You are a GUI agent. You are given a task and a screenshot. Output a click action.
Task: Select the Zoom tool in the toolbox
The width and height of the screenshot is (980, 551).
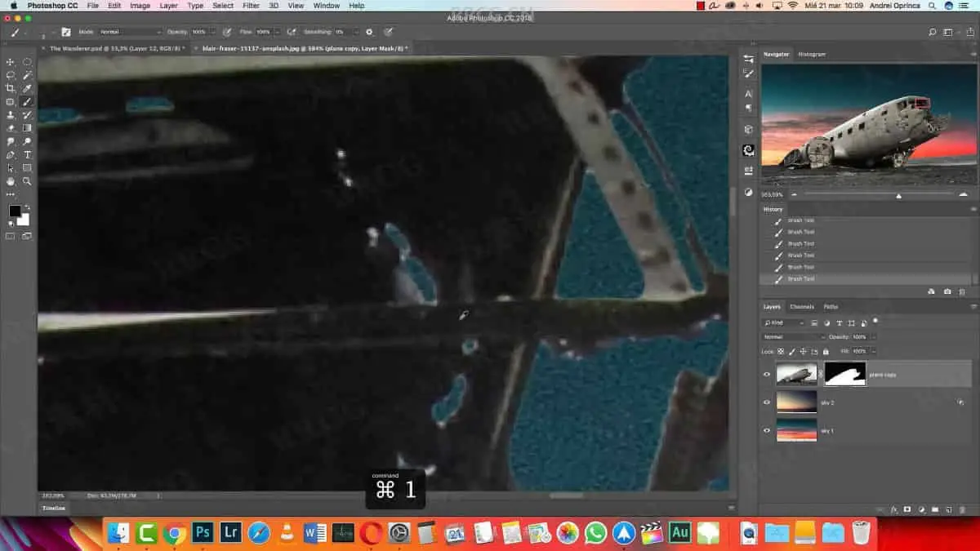pyautogui.click(x=27, y=181)
